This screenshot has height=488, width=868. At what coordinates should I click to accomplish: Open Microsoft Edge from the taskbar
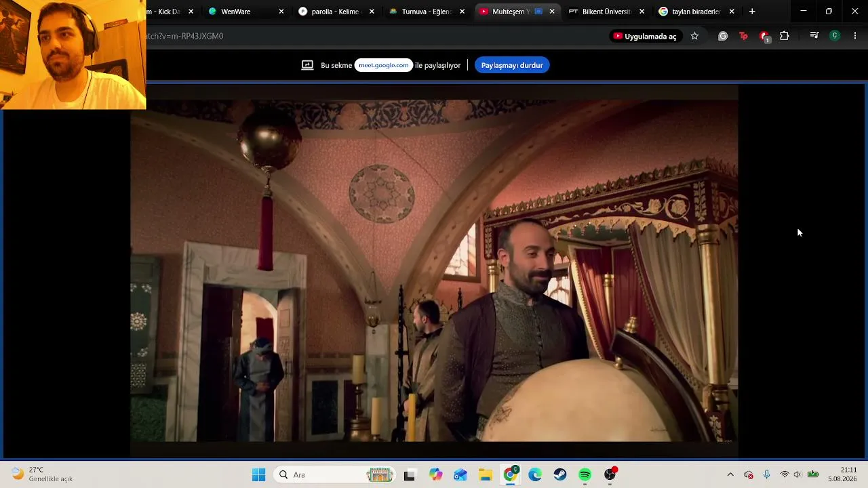point(535,475)
